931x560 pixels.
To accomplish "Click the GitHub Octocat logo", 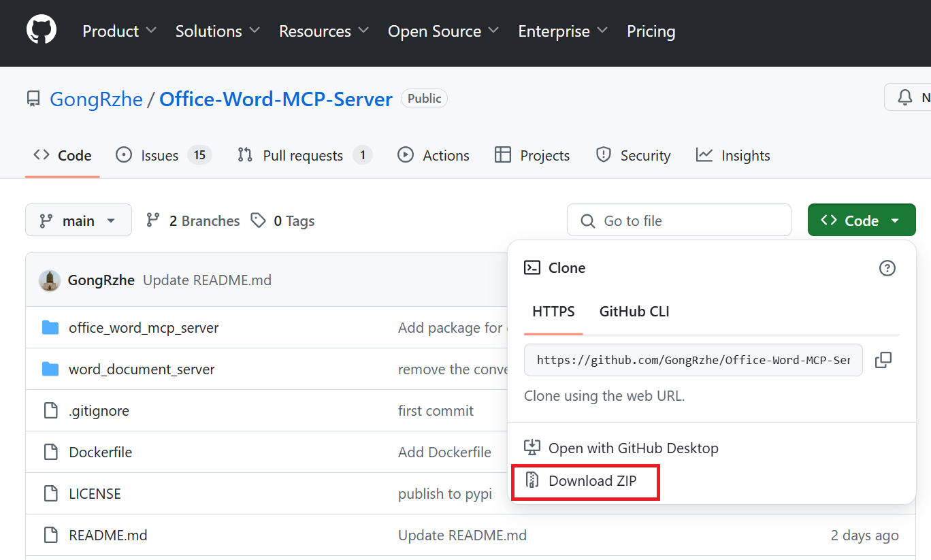I will coord(42,31).
